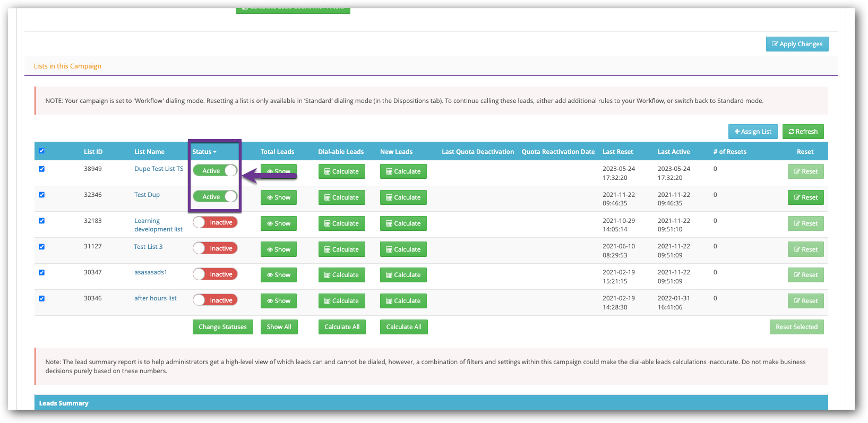Sort lists by Status column dropdown
868x423 pixels.
pyautogui.click(x=204, y=152)
